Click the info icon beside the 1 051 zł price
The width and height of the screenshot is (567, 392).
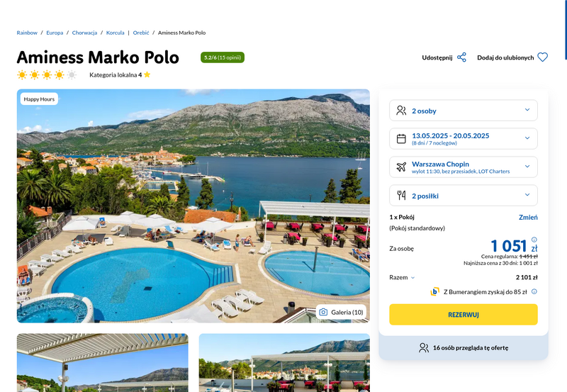click(534, 240)
